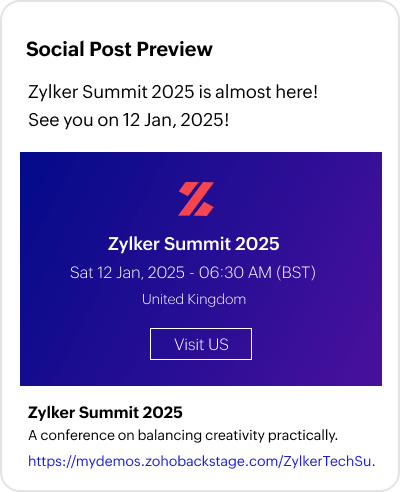The image size is (400, 492).
Task: Click the 'https://' prefix of the link
Action: [52, 461]
